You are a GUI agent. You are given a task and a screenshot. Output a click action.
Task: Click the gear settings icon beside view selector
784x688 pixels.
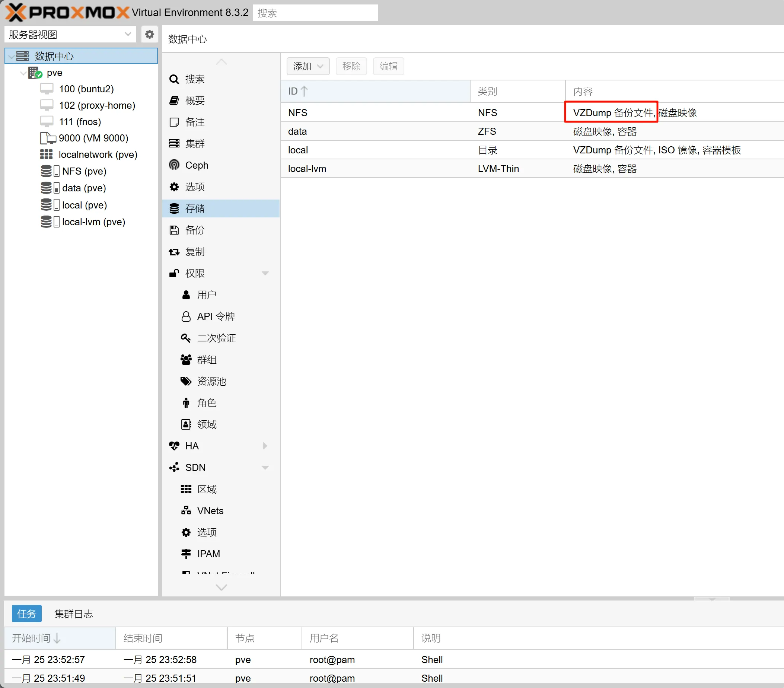click(x=149, y=35)
